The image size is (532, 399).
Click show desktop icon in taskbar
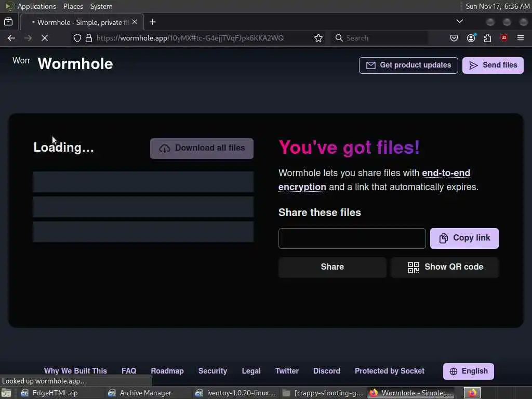(6, 393)
